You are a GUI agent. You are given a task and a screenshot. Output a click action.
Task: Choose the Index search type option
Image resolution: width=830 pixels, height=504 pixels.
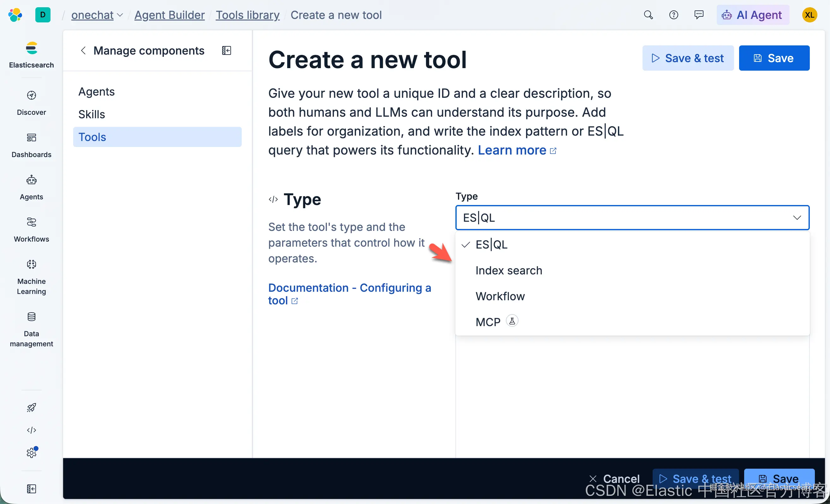click(x=509, y=270)
